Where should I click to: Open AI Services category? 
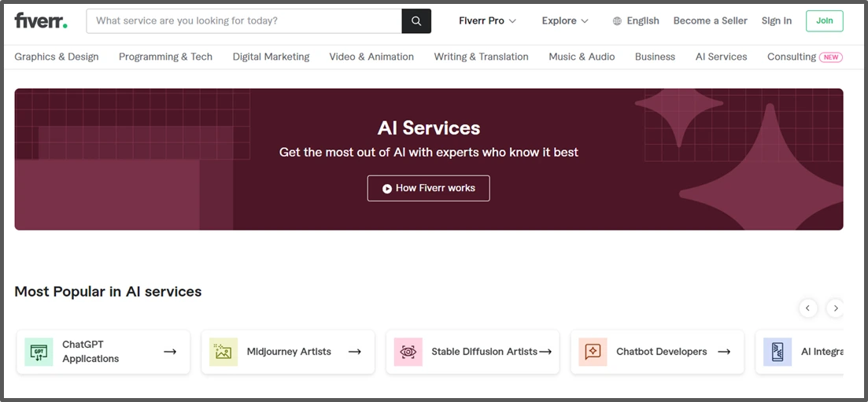[722, 57]
